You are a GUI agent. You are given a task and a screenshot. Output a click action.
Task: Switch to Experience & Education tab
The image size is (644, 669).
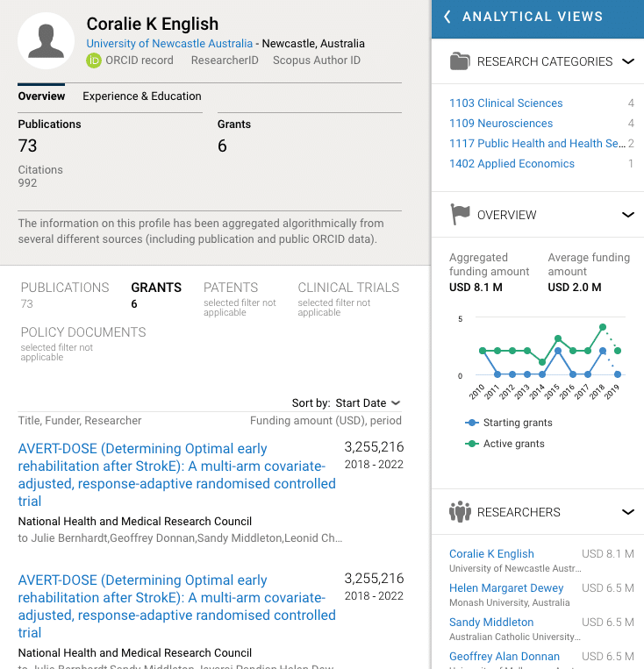point(142,96)
